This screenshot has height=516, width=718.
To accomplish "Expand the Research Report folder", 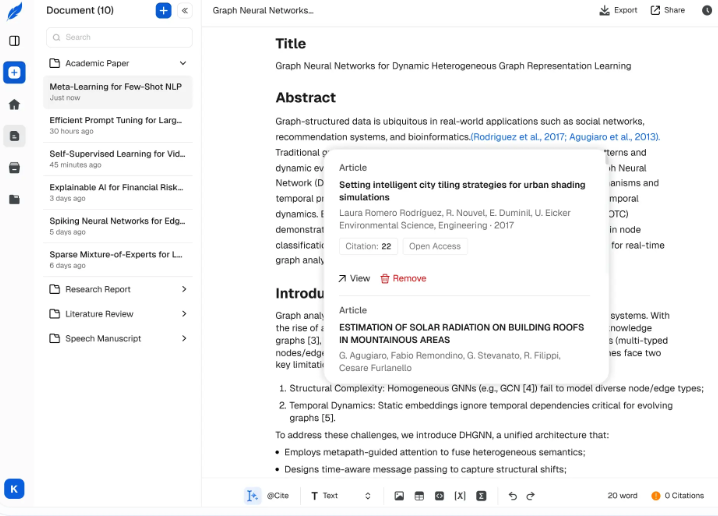I will 183,289.
